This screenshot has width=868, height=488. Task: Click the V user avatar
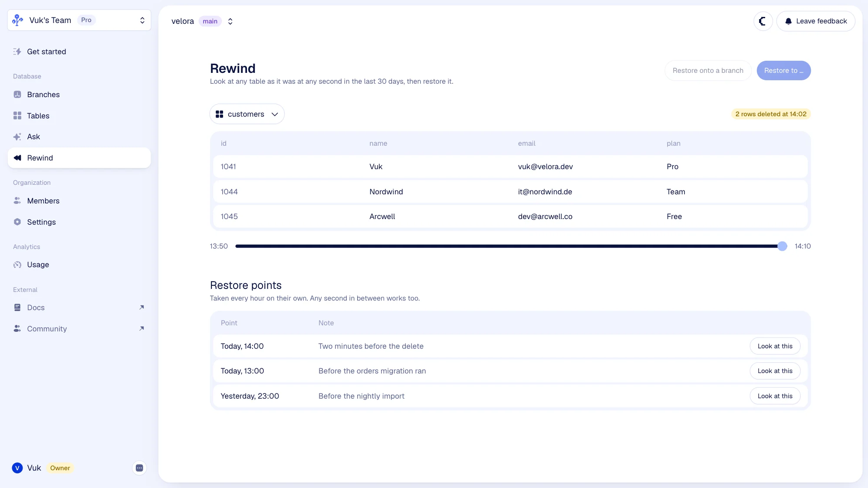click(x=17, y=468)
